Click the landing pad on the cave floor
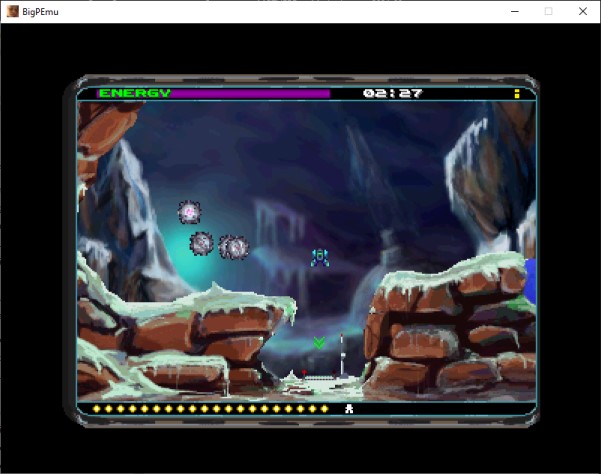Screen dimensions: 601x474 320,377
